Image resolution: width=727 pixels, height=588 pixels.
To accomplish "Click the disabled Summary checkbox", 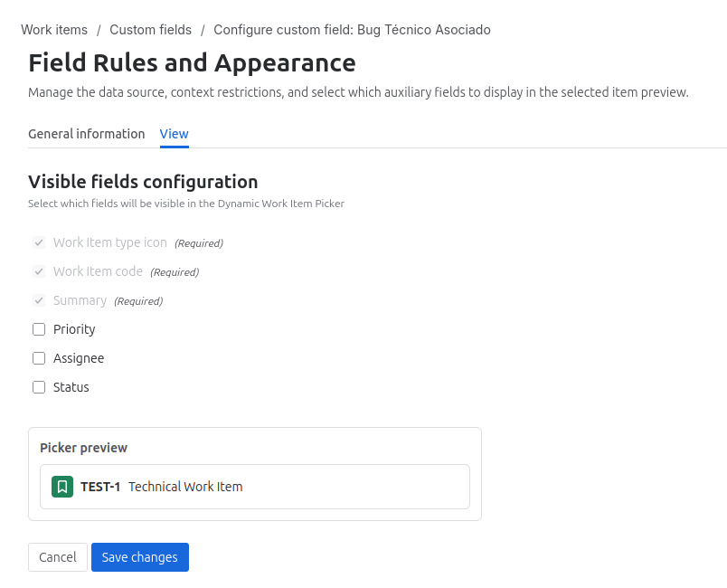I will coord(39,300).
